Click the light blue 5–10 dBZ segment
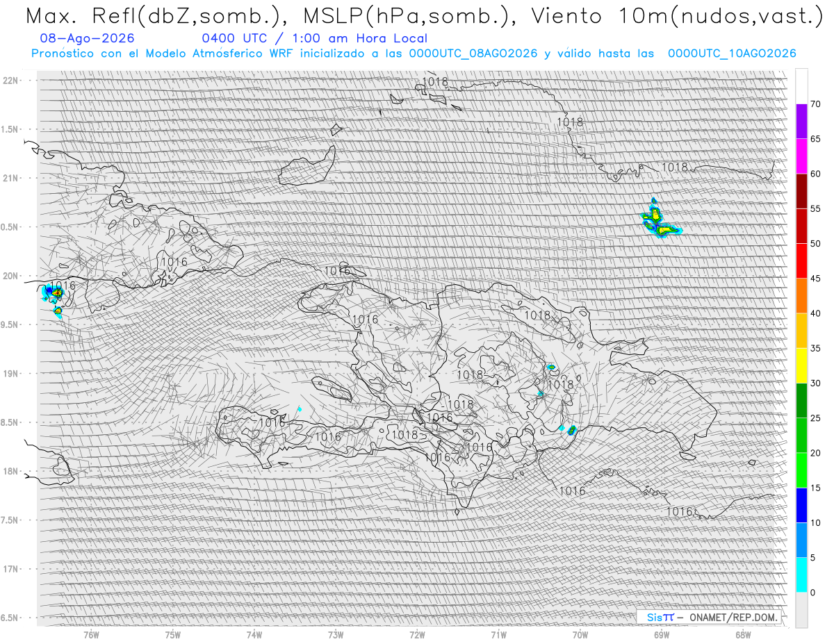 pos(801,540)
